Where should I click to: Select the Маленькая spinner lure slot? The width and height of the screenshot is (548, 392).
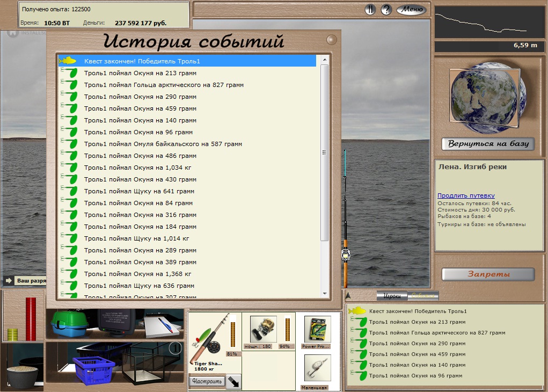pyautogui.click(x=317, y=367)
